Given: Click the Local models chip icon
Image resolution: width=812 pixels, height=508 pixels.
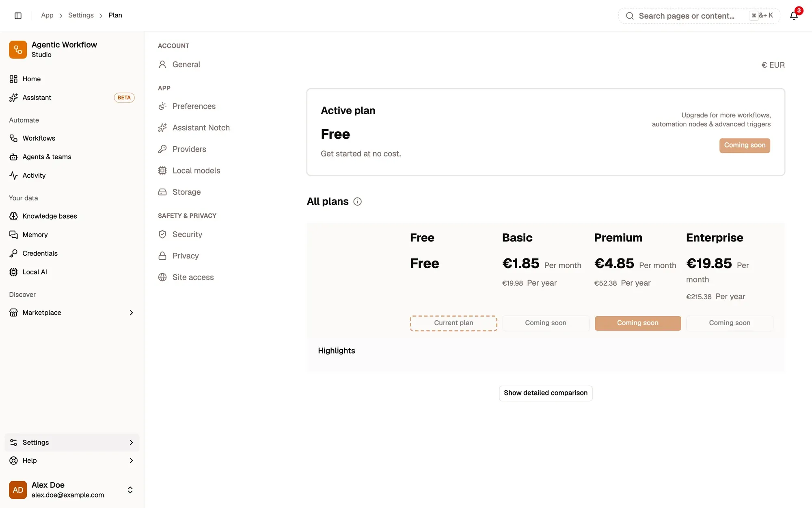Looking at the screenshot, I should (162, 171).
